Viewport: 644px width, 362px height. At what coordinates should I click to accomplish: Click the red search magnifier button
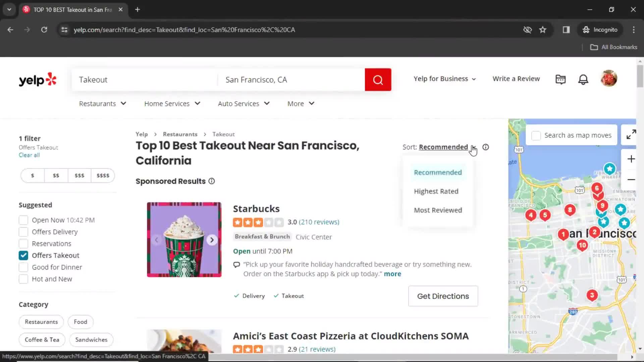click(378, 80)
